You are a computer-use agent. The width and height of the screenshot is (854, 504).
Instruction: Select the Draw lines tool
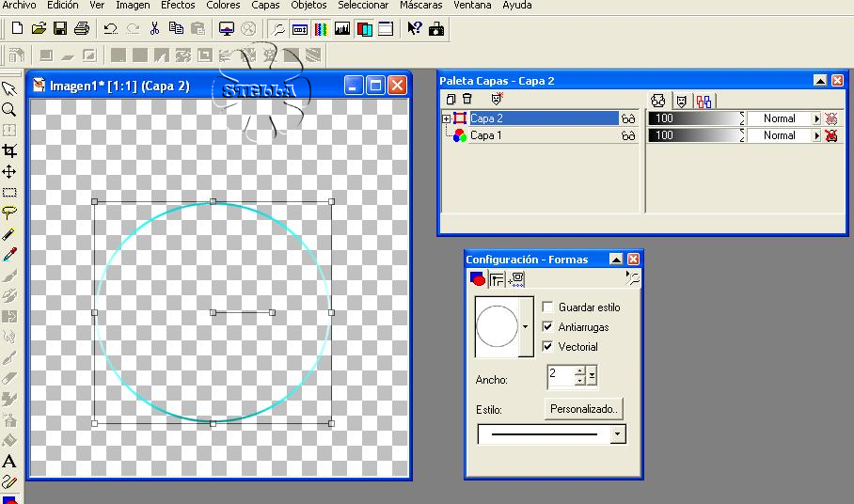click(9, 481)
